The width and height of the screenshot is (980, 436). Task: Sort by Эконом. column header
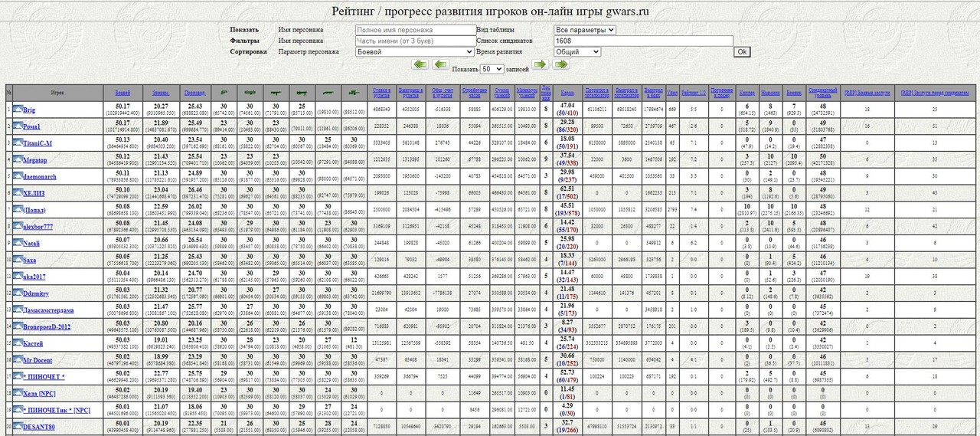(160, 92)
